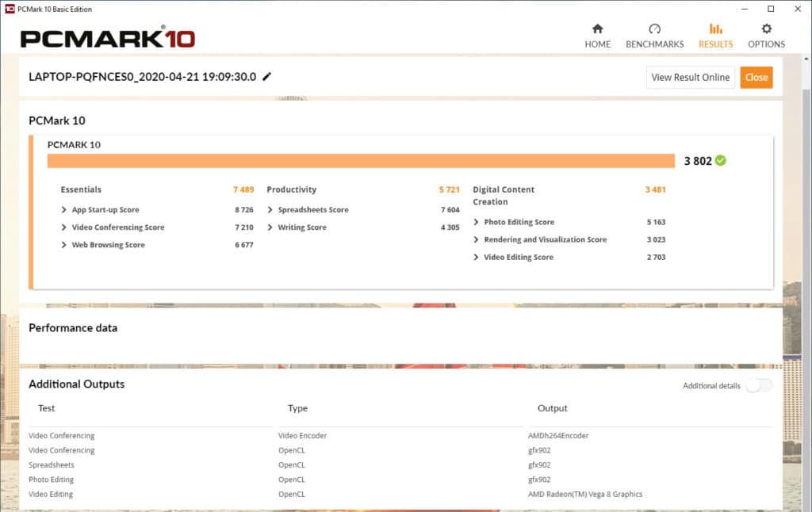Click the Writing value 4 305

click(x=450, y=227)
